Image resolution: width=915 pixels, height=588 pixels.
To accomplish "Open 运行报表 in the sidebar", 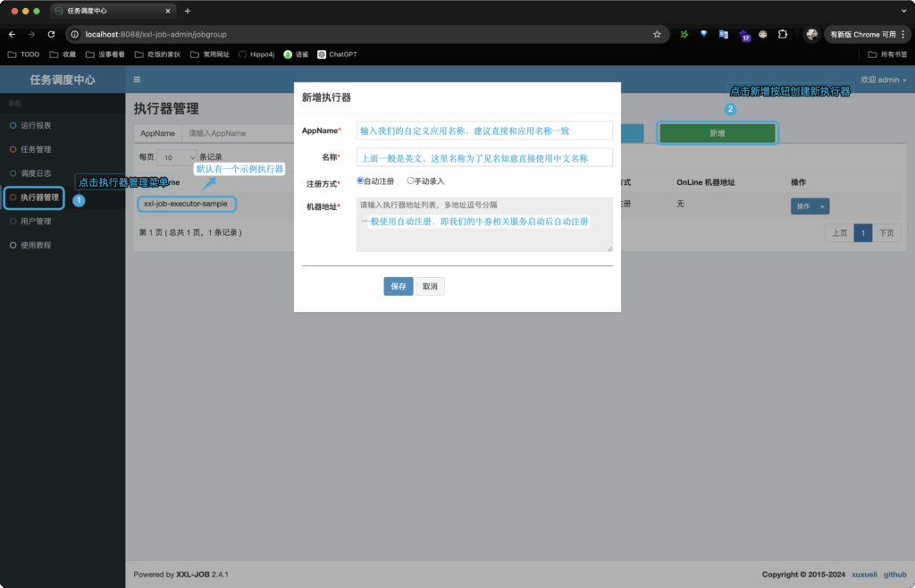I will click(36, 125).
